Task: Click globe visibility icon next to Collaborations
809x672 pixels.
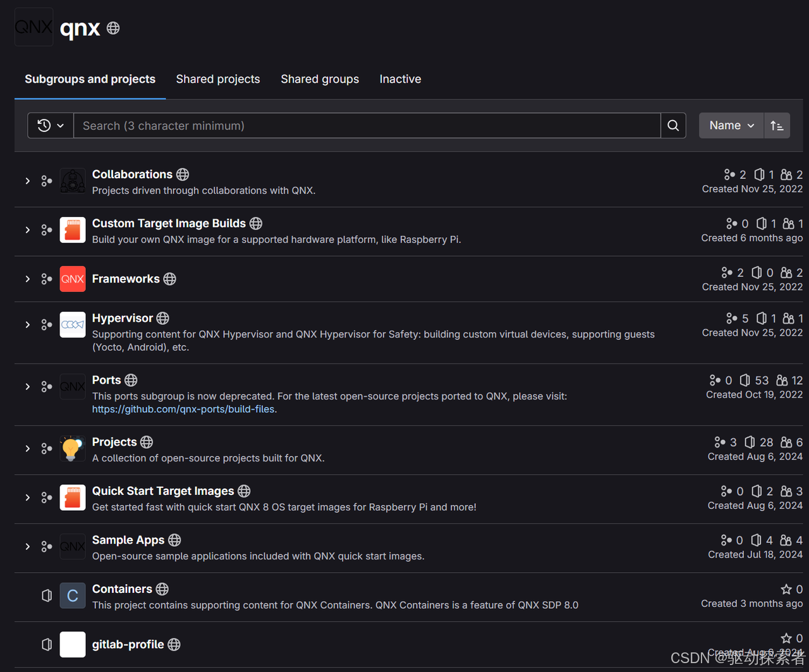Action: (183, 174)
